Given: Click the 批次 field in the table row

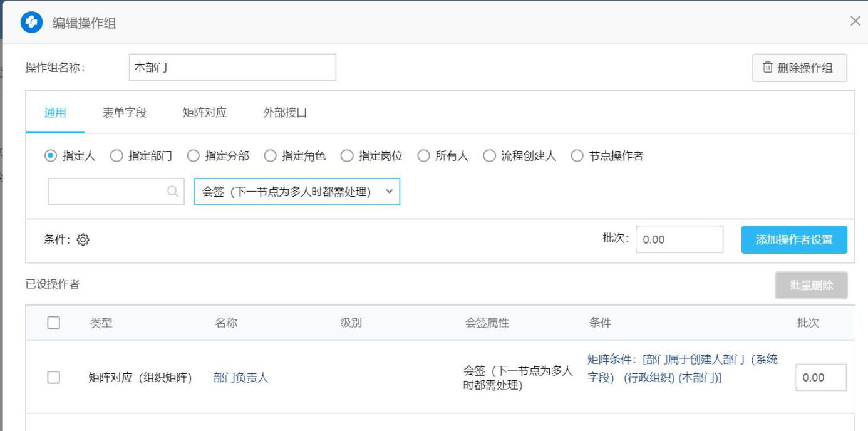Looking at the screenshot, I should click(x=820, y=377).
